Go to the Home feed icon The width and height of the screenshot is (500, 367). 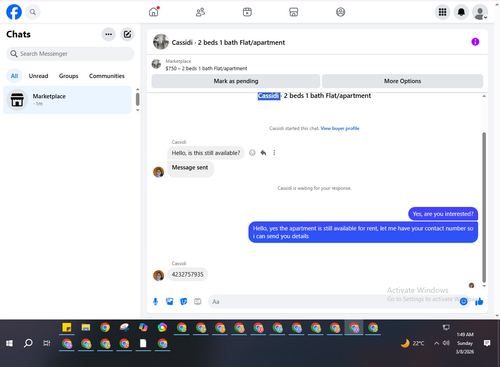pyautogui.click(x=154, y=12)
